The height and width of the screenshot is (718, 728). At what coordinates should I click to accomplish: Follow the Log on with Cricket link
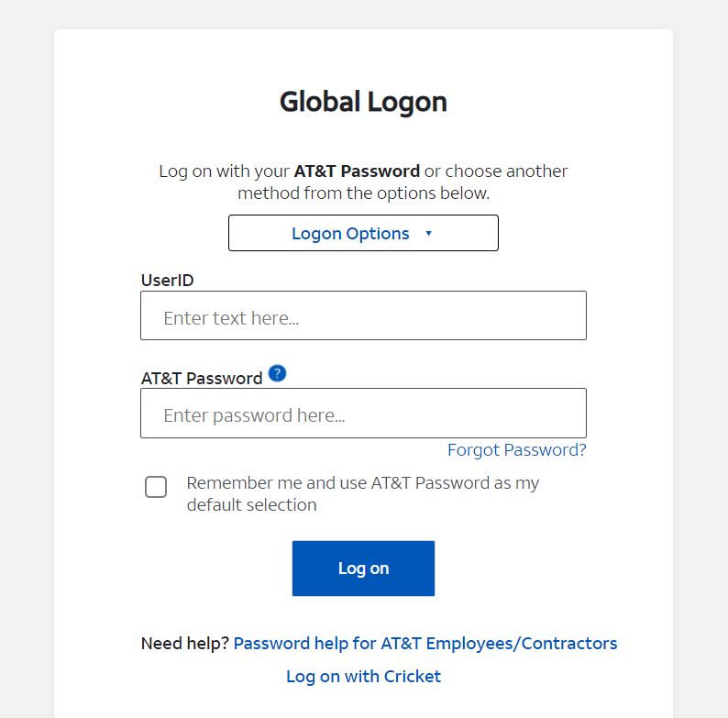[363, 677]
